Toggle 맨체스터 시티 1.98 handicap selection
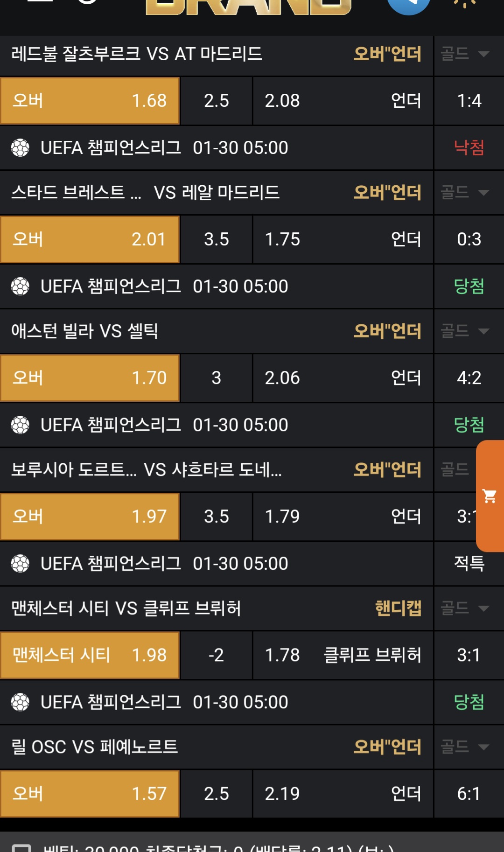The width and height of the screenshot is (504, 852). (x=90, y=655)
